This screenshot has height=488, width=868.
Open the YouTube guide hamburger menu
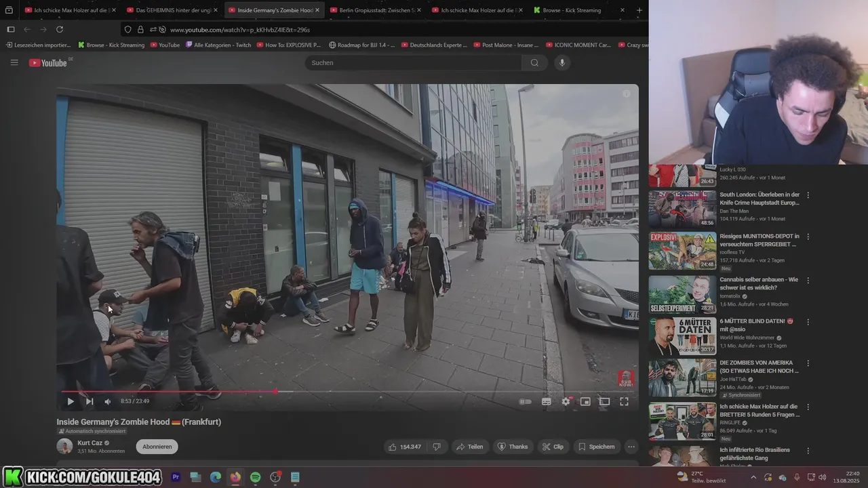[x=14, y=62]
